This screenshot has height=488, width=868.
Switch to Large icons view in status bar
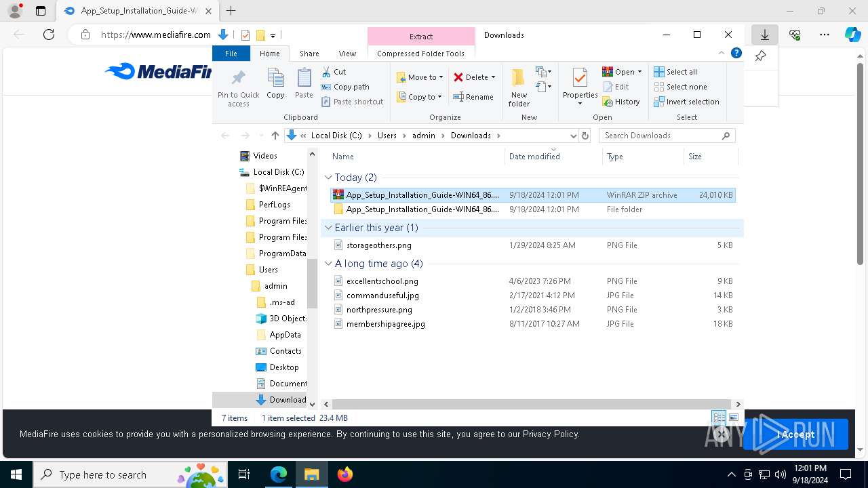733,418
